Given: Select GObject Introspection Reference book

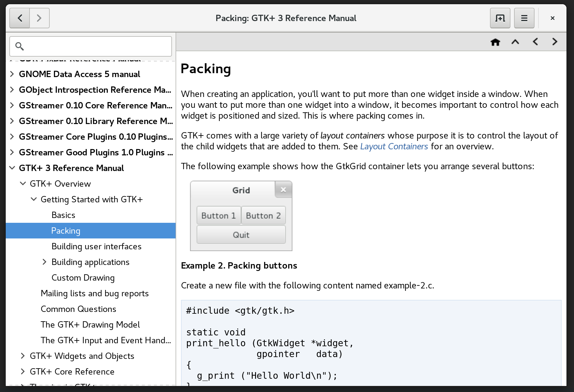Looking at the screenshot, I should 95,90.
